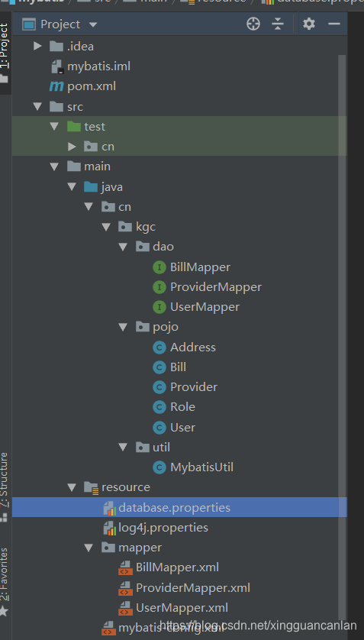Select the pom.xml file name
The image size is (364, 640).
(x=92, y=86)
